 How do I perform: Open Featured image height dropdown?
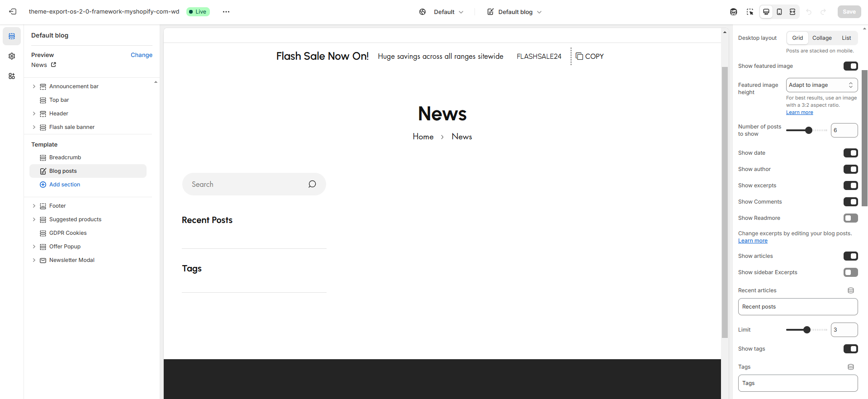tap(821, 85)
